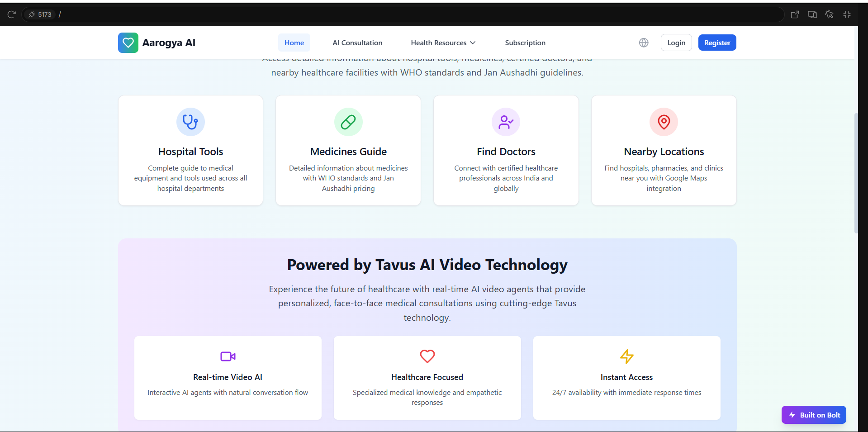
Task: Click the map pin icon in Nearby Locations
Action: 664,122
